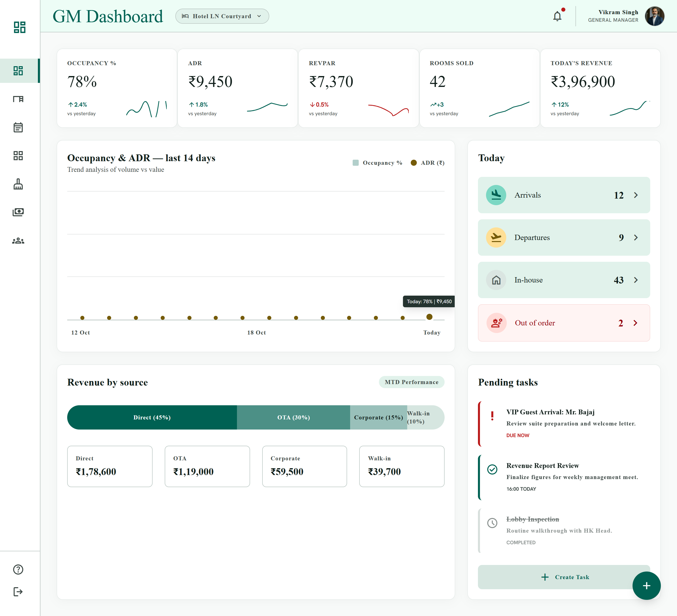Click the OTA ₹1,19,000 card
This screenshot has width=677, height=616.
207,466
